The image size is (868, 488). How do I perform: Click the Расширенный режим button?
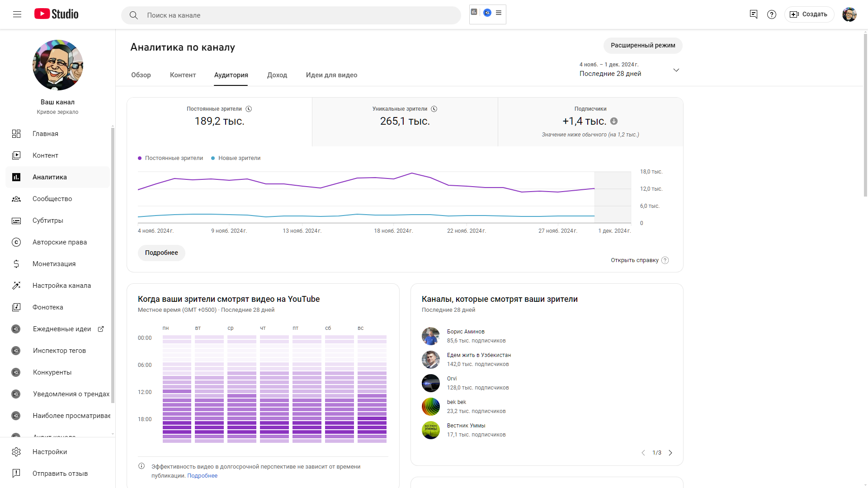pos(643,46)
